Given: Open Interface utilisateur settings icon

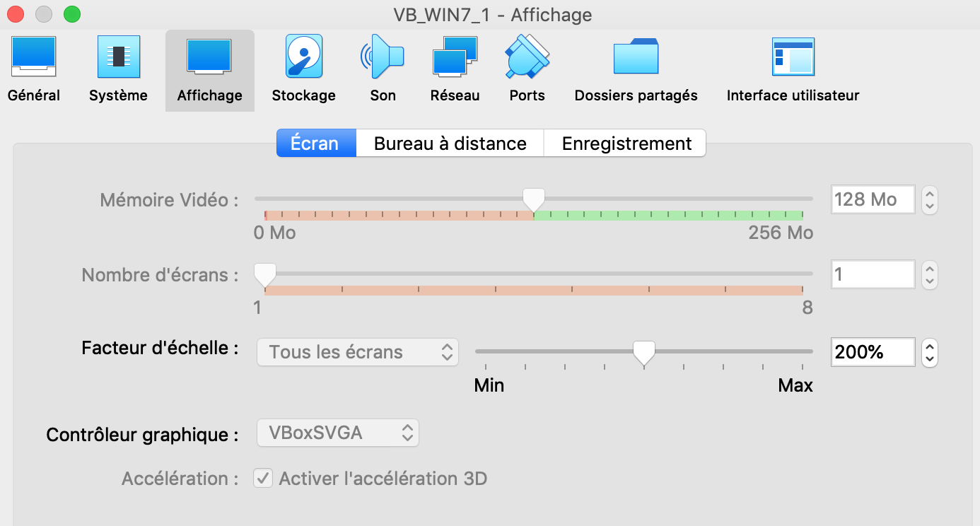Looking at the screenshot, I should [x=793, y=58].
